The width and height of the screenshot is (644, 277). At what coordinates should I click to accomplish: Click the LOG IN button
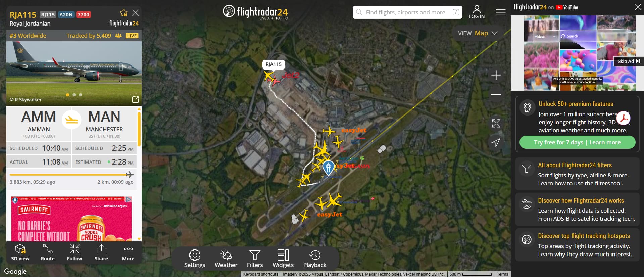pos(477,12)
